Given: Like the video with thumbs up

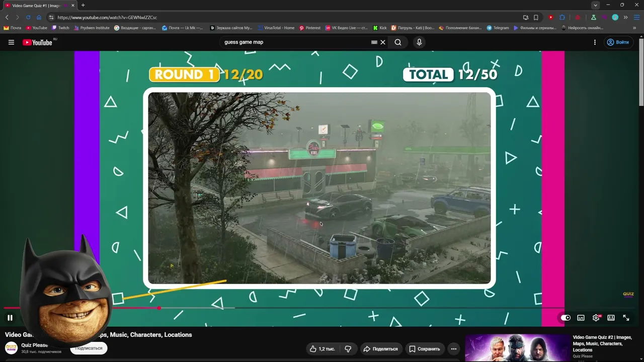Looking at the screenshot, I should [323, 349].
